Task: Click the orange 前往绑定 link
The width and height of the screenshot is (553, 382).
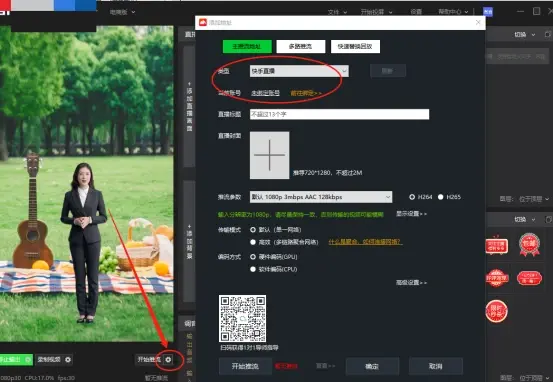Action: [306, 93]
